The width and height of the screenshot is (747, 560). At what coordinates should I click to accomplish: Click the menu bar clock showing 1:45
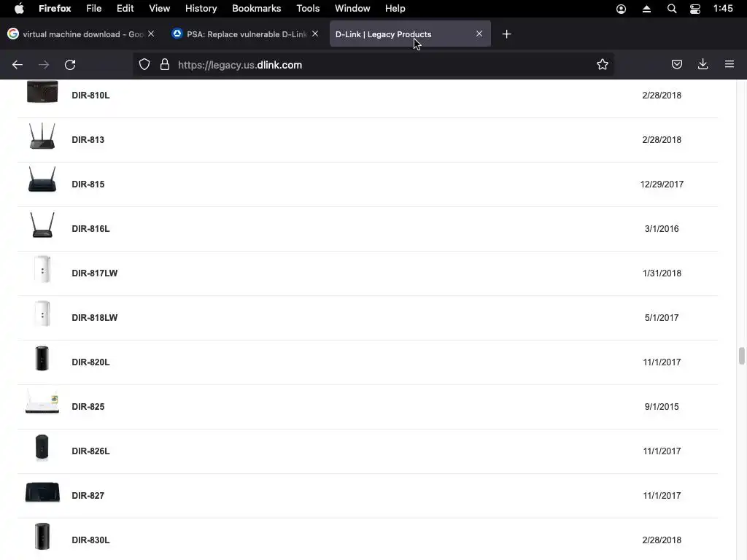(x=723, y=9)
